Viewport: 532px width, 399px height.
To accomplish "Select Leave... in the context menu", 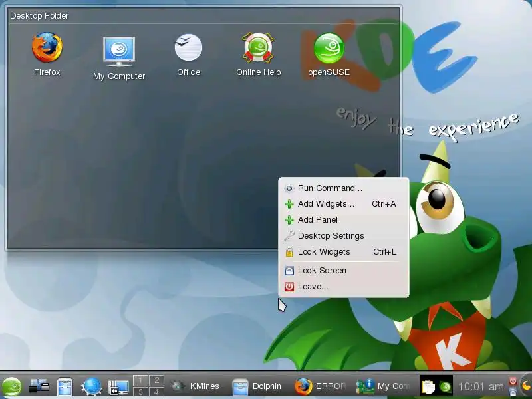I will tap(344, 287).
